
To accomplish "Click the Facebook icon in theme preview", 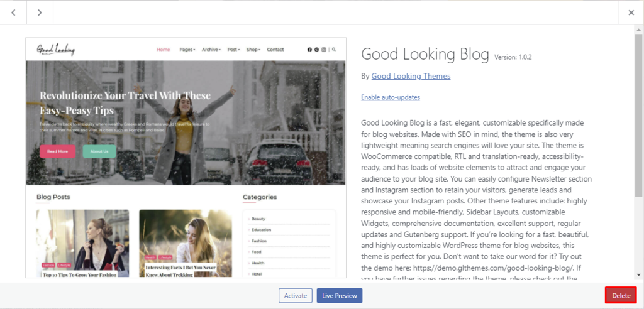I will tap(309, 50).
